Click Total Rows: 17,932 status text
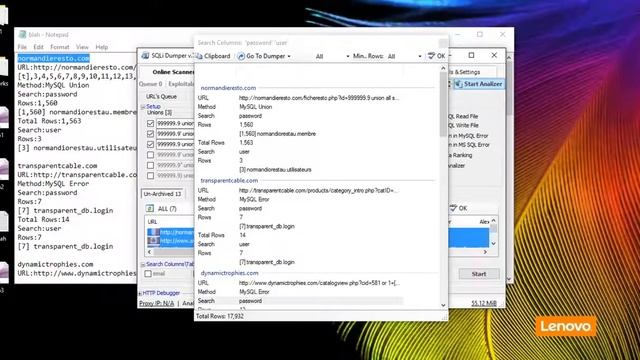The image size is (640, 360). 220,316
